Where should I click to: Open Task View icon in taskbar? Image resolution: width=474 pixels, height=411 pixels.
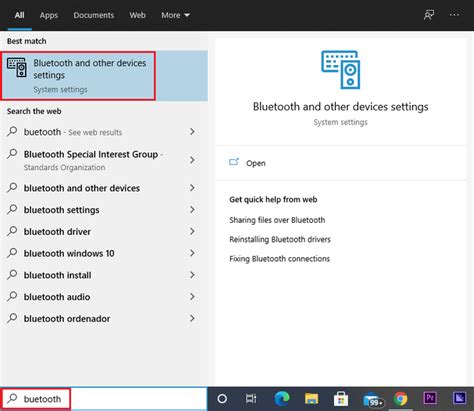251,399
